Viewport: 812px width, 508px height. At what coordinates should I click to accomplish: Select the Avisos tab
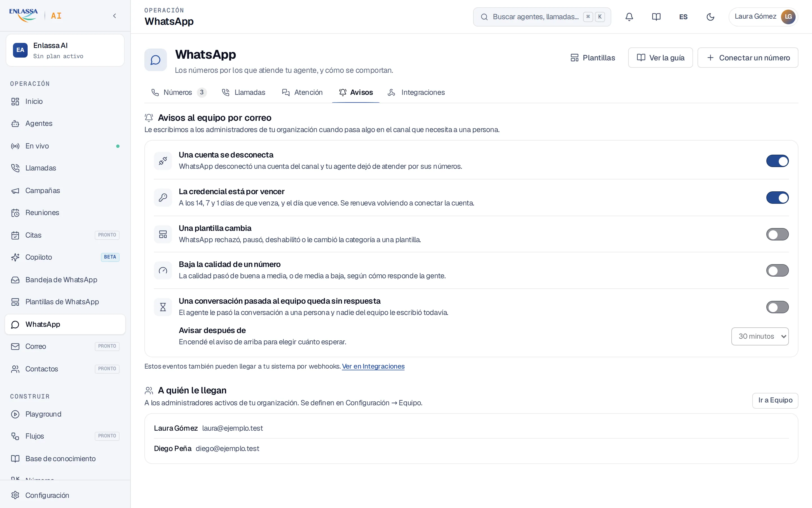pos(356,92)
